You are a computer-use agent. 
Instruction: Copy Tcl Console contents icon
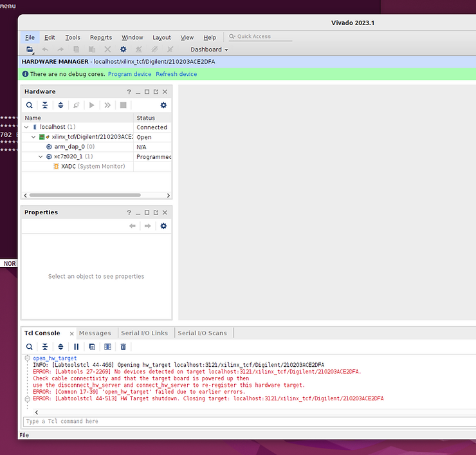pyautogui.click(x=92, y=347)
